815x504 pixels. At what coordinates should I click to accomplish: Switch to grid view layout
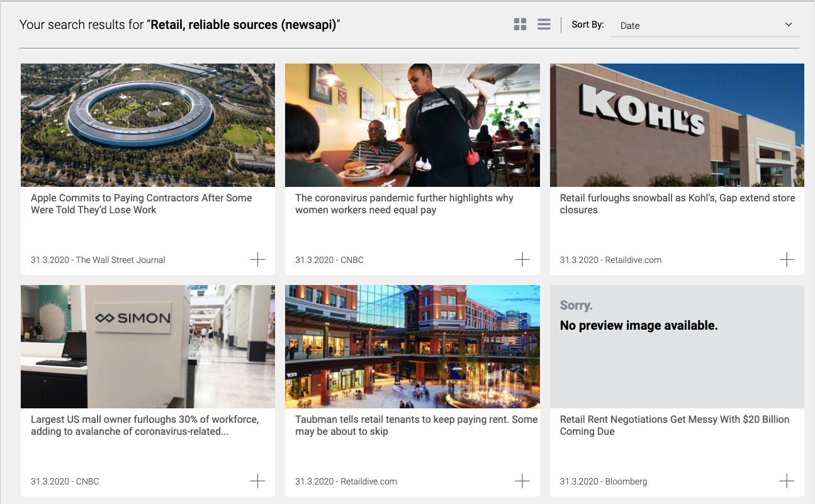pos(520,25)
